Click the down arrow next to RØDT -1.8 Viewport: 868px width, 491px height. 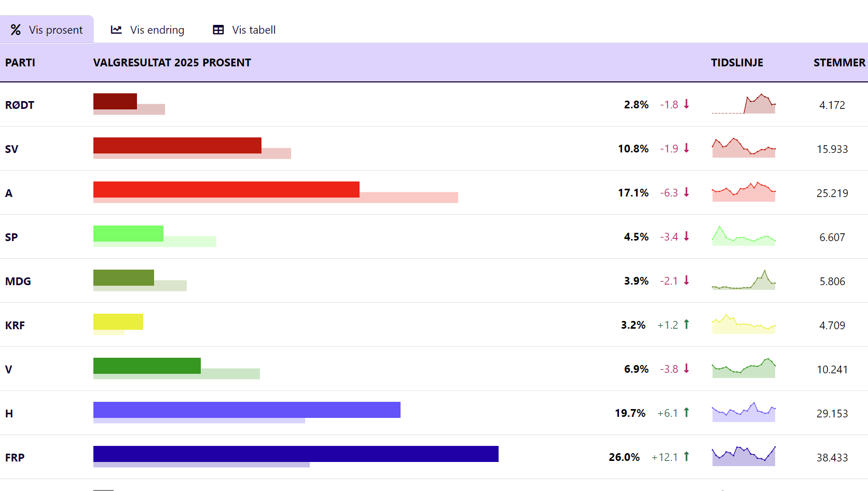pyautogui.click(x=686, y=104)
